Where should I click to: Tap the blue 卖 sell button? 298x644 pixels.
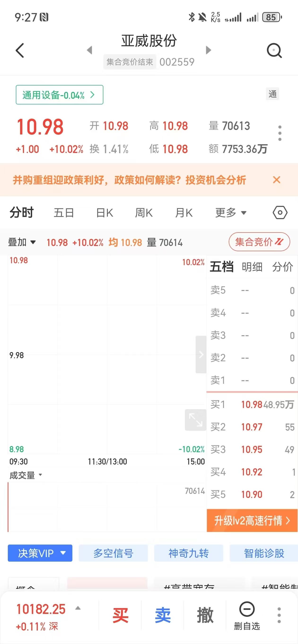pos(163,615)
